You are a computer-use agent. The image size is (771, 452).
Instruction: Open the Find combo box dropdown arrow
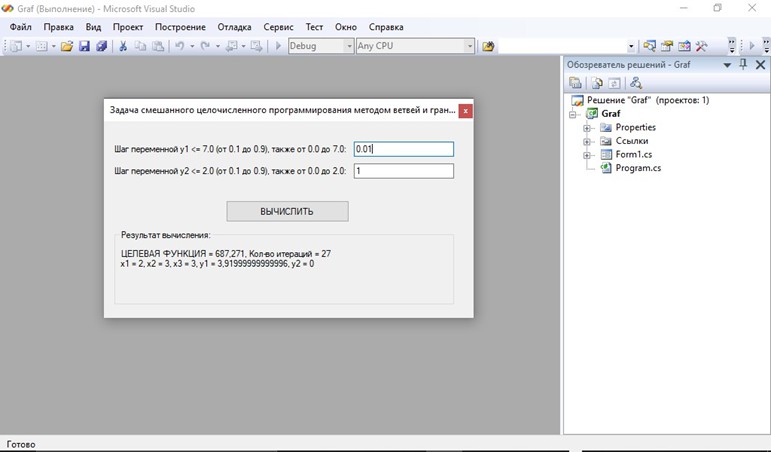coord(631,47)
